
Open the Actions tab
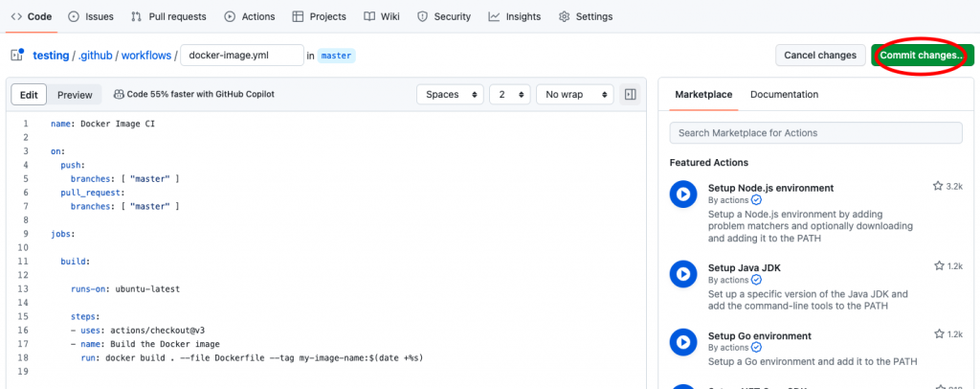click(250, 17)
